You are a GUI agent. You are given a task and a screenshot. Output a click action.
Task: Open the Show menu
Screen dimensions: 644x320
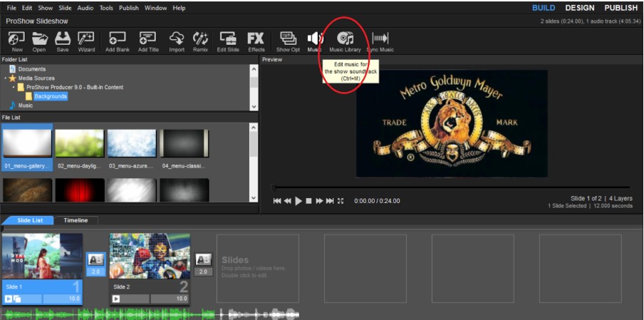[45, 8]
